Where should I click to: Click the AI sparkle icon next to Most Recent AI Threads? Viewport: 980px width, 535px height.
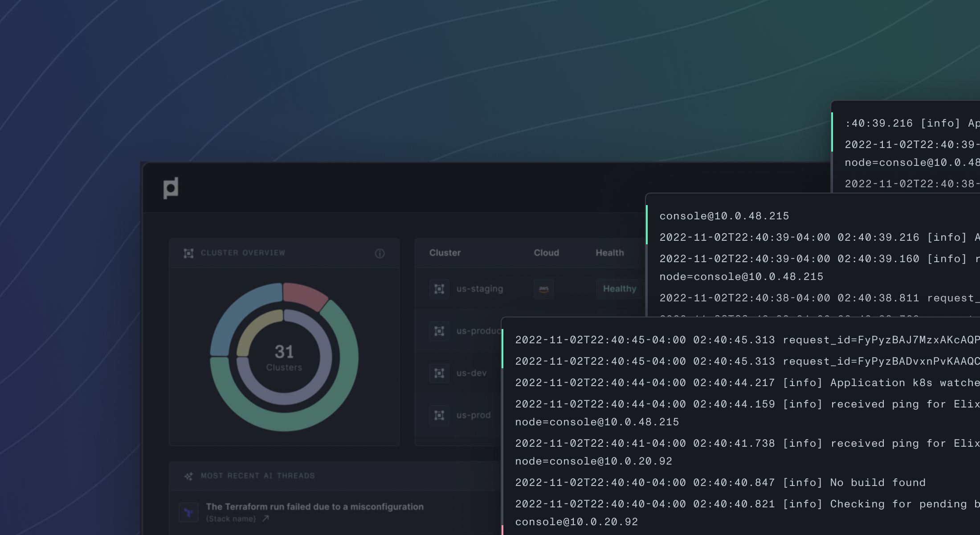pos(189,476)
